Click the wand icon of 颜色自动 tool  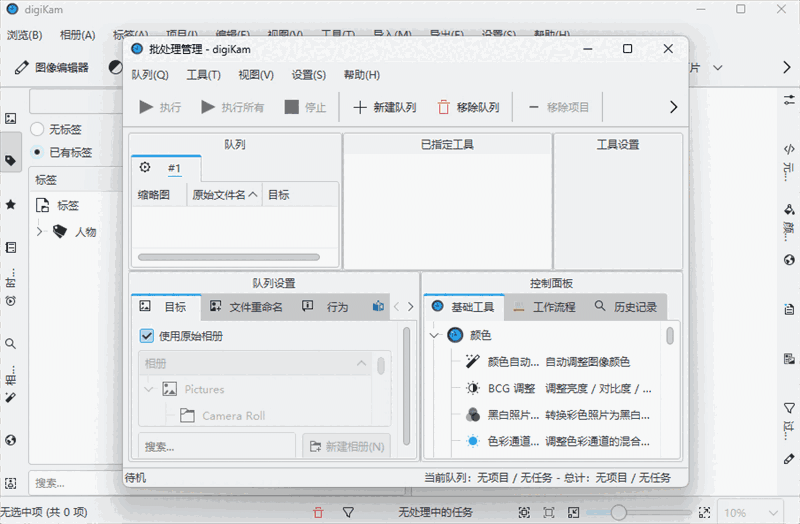472,362
